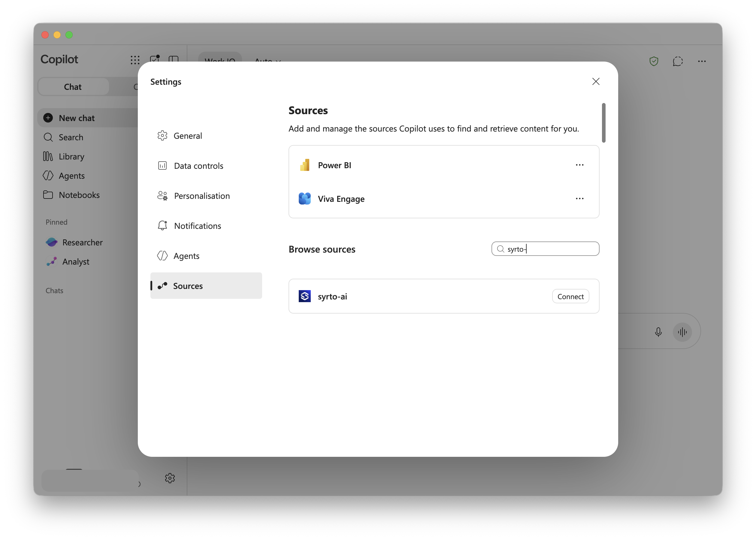
Task: Open the Auto mode dropdown
Action: (x=268, y=61)
